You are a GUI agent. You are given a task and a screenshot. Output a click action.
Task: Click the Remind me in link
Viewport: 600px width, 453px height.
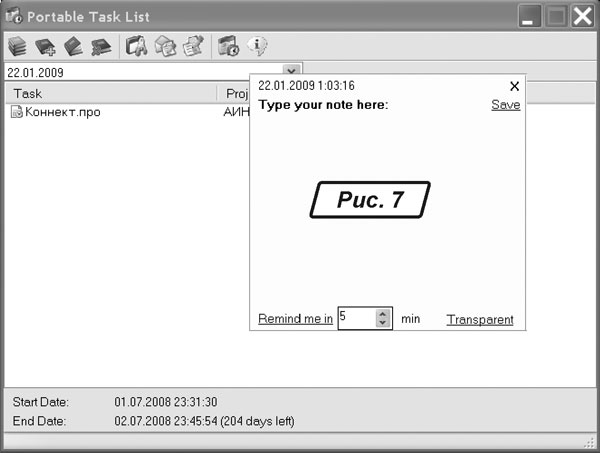pyautogui.click(x=295, y=319)
